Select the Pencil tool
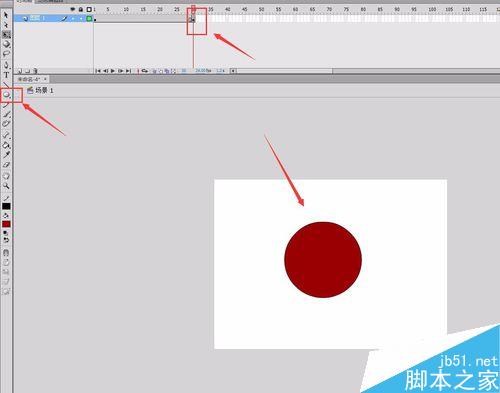 tap(6, 105)
